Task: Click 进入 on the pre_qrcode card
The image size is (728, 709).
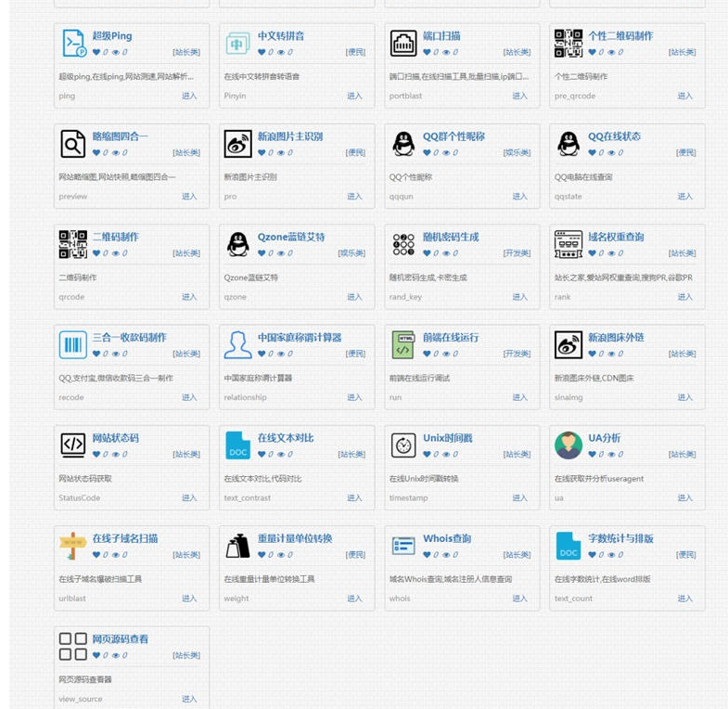Action: 684,96
